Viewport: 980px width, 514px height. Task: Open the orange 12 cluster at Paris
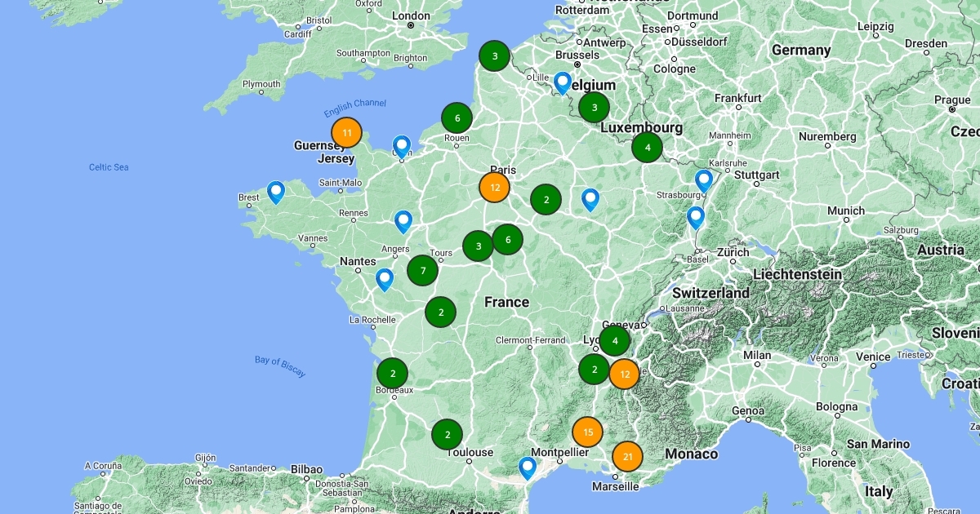pyautogui.click(x=494, y=187)
